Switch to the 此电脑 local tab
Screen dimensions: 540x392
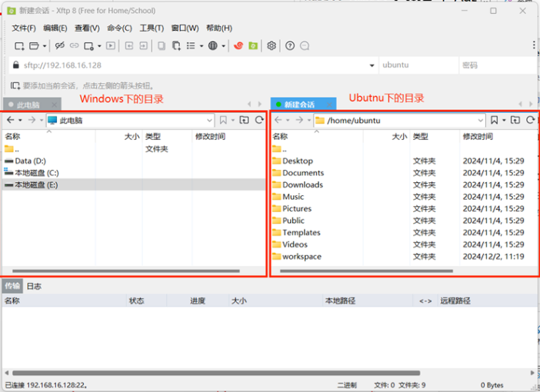point(32,105)
